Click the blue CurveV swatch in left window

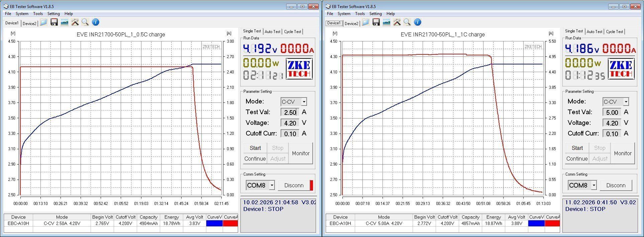tap(214, 224)
